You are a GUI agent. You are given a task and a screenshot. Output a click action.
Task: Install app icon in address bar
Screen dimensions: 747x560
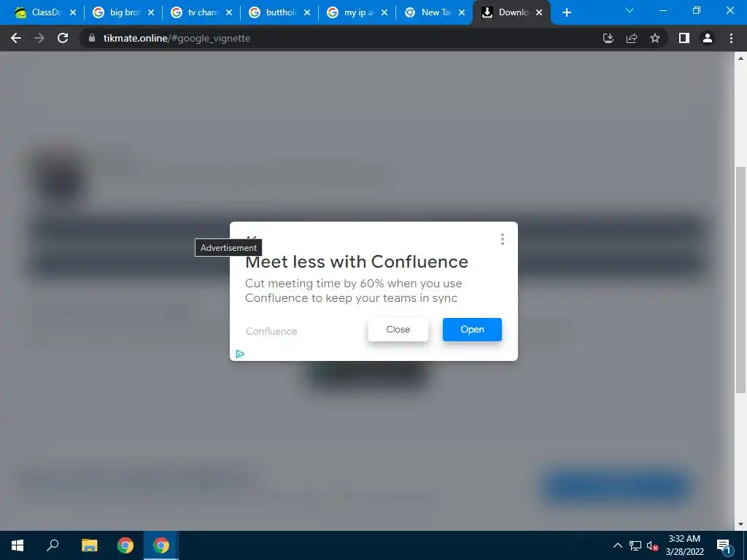point(608,38)
